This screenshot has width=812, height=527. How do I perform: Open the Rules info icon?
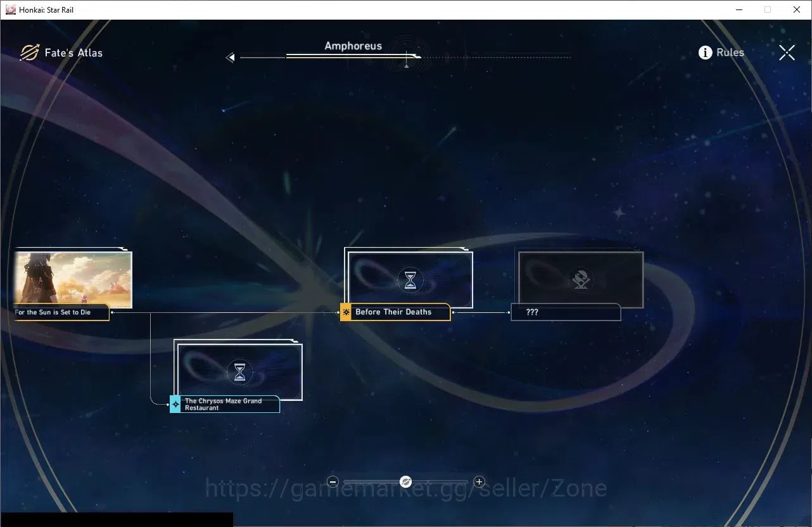pos(705,53)
